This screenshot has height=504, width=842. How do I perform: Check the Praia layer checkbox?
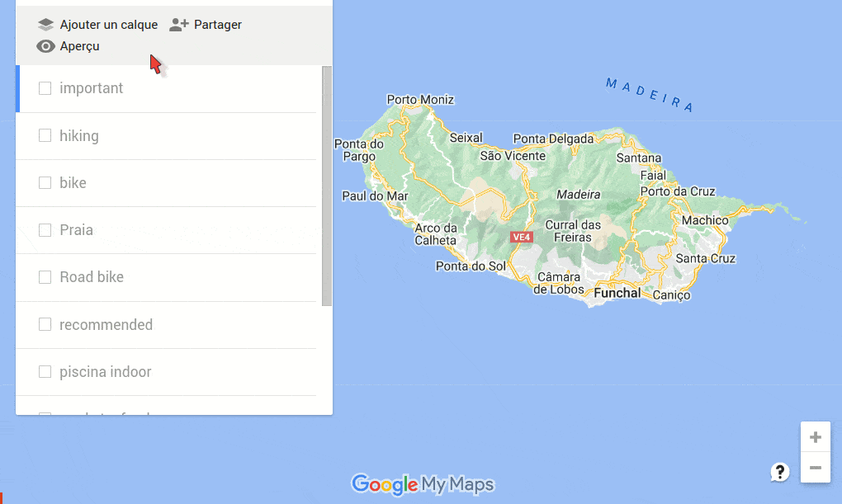click(x=45, y=229)
